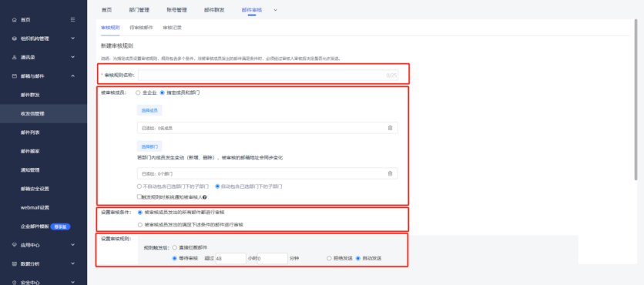The image size is (644, 285).
Task: Select the 邮件审核 top tab
Action: click(x=252, y=10)
